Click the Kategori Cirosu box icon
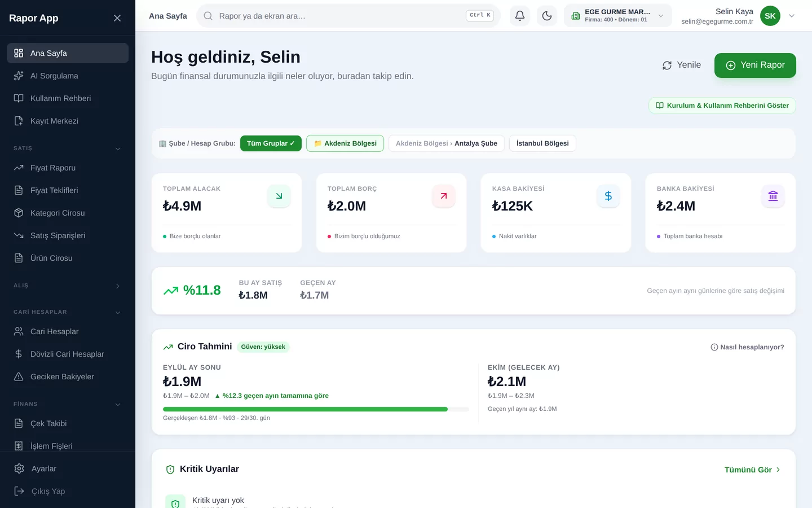This screenshot has height=508, width=812. tap(19, 213)
